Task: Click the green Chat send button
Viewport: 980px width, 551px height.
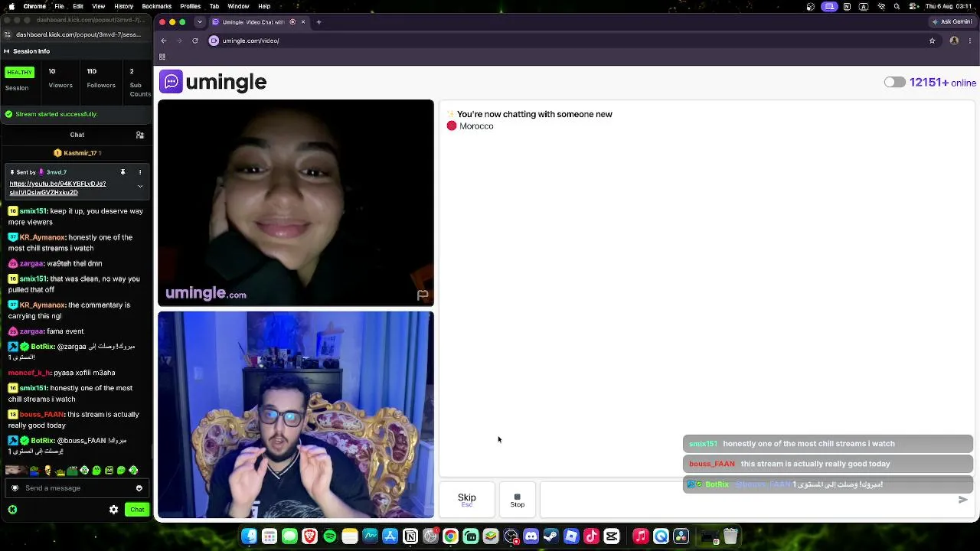Action: (137, 510)
